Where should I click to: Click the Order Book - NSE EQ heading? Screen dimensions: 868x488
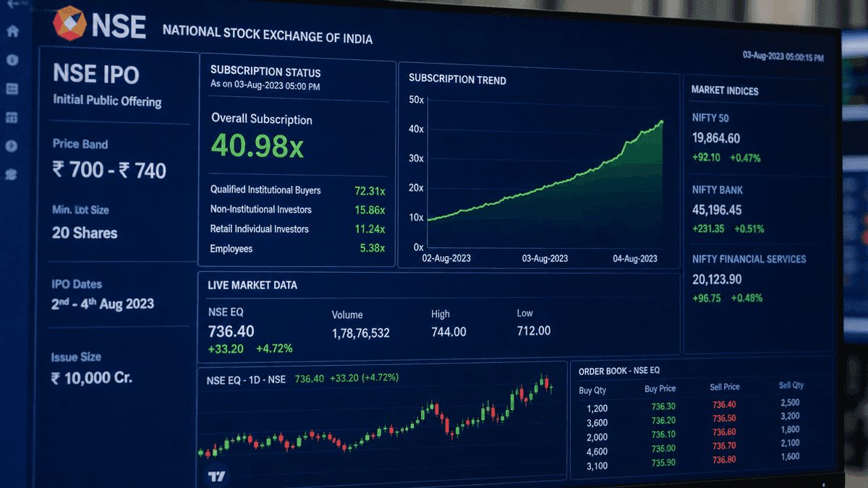[x=619, y=371]
